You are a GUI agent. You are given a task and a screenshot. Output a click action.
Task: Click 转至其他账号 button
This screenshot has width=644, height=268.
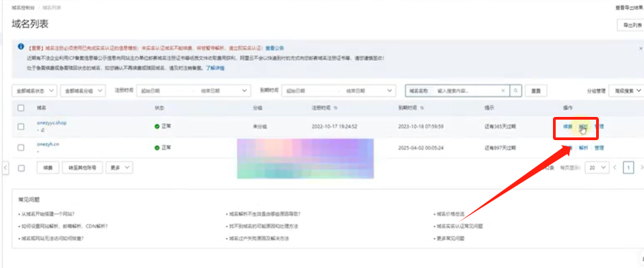[83, 167]
